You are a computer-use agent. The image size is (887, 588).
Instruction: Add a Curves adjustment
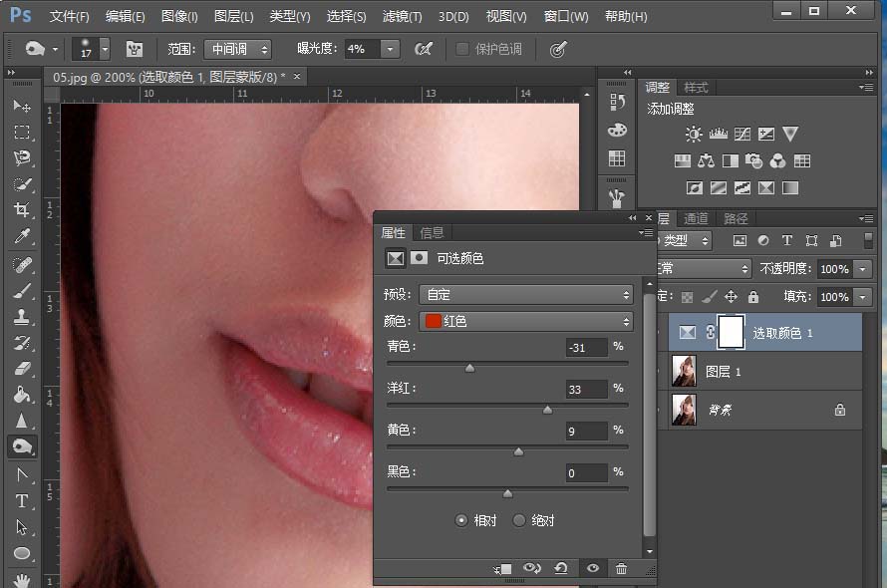(x=742, y=134)
